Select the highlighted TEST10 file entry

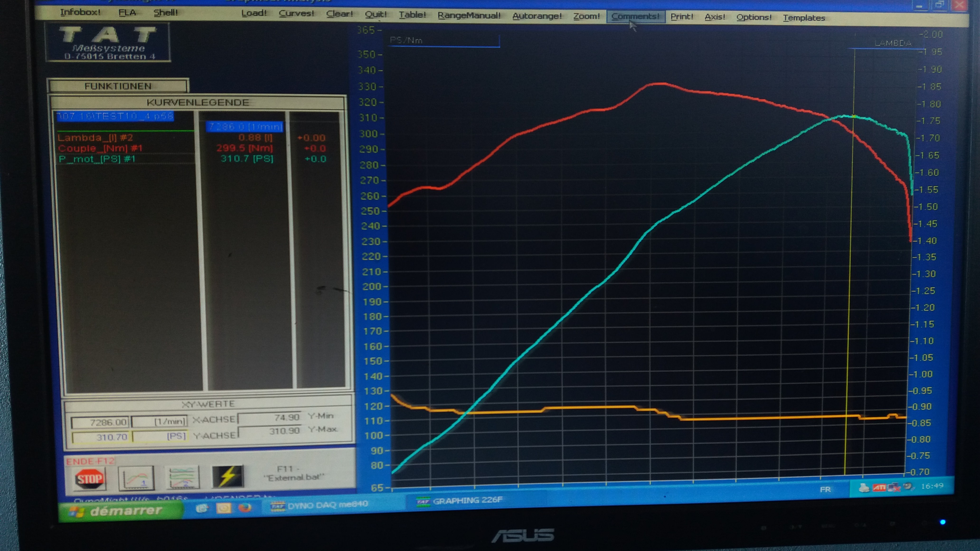[x=115, y=116]
